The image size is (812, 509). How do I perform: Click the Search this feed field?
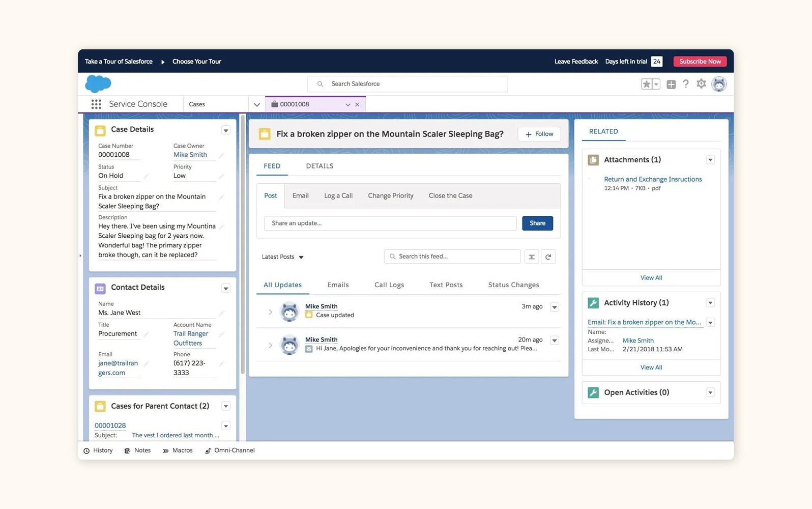click(x=452, y=257)
